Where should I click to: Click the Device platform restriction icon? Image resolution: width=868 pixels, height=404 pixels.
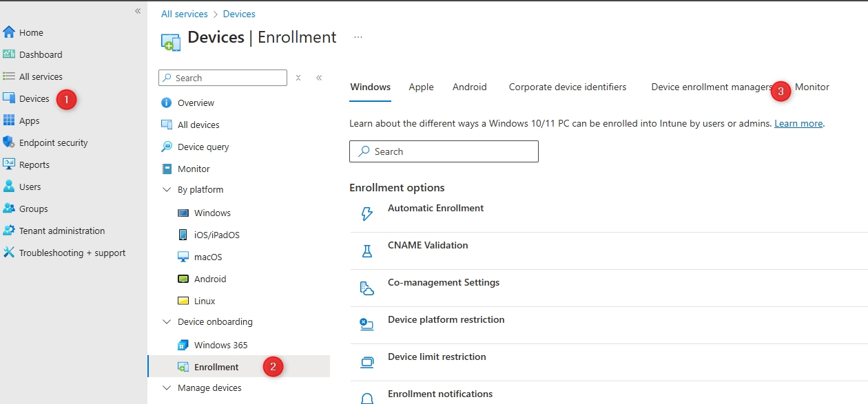click(367, 325)
